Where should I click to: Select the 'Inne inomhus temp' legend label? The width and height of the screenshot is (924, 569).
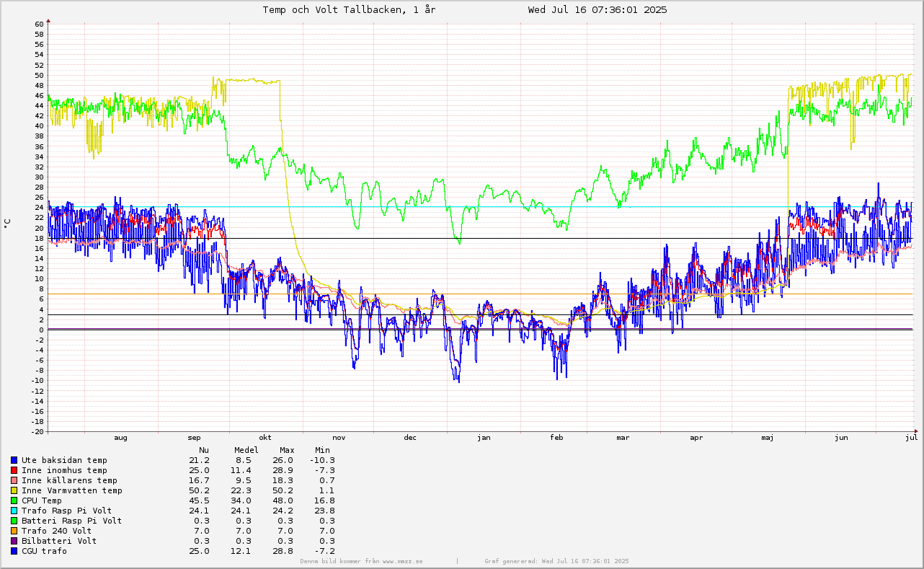64,470
